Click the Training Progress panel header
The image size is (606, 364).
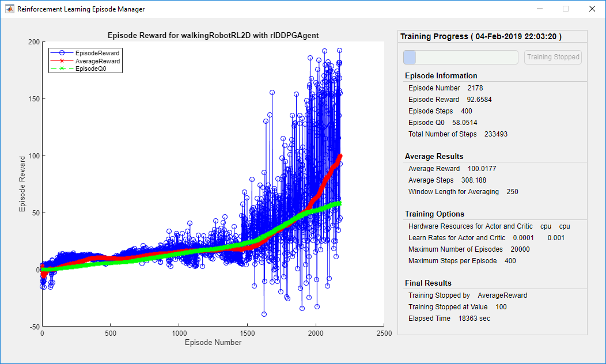tap(481, 36)
